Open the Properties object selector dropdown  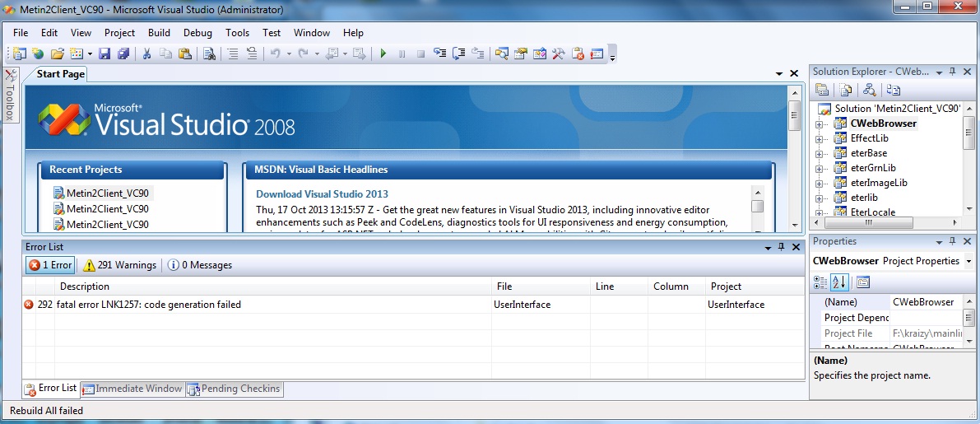point(968,261)
